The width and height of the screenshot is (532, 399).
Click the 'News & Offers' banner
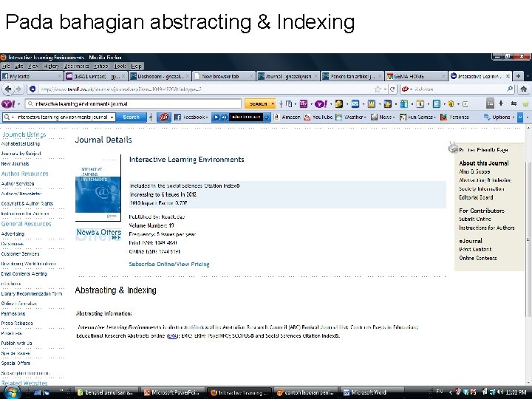click(98, 234)
